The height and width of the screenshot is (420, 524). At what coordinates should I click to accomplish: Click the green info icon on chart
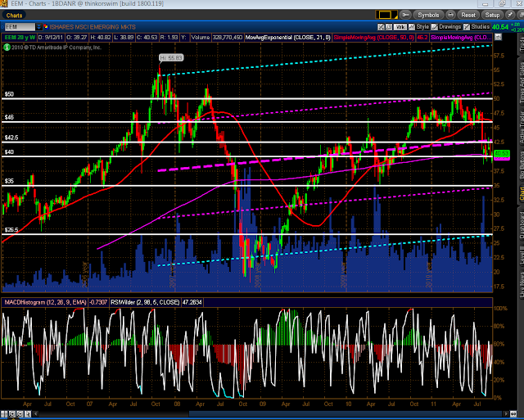[7, 47]
